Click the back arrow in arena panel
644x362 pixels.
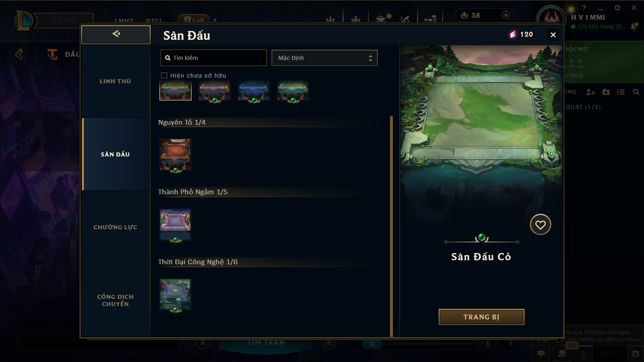(x=116, y=34)
